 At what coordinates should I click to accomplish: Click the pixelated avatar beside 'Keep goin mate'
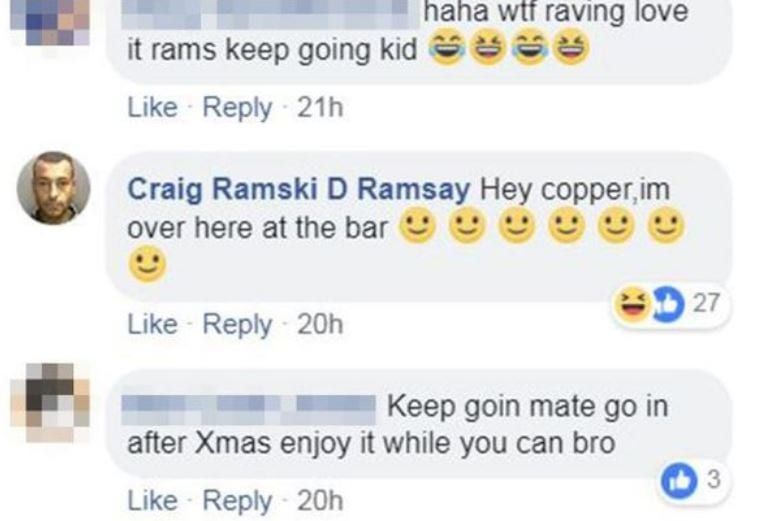tap(50, 402)
